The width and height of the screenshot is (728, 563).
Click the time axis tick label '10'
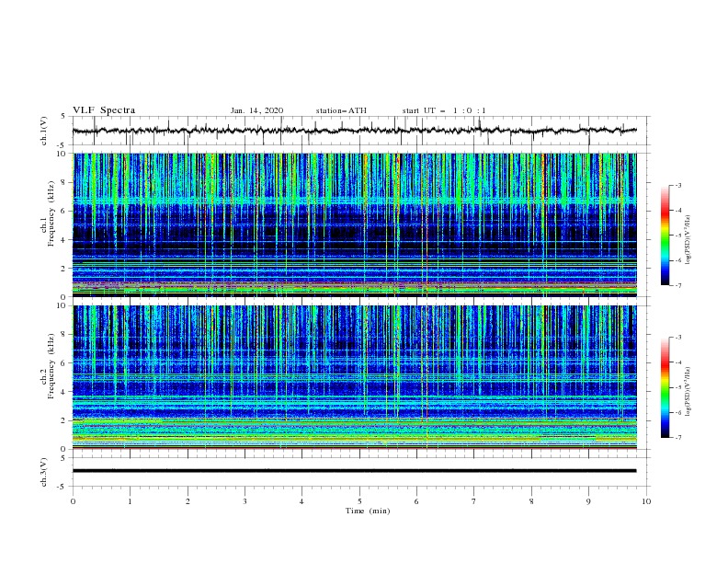click(x=646, y=501)
